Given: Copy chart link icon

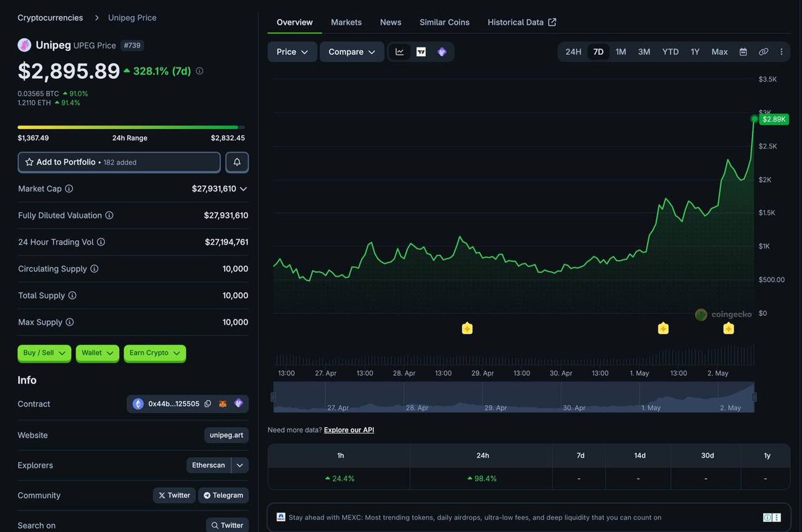Looking at the screenshot, I should point(763,52).
